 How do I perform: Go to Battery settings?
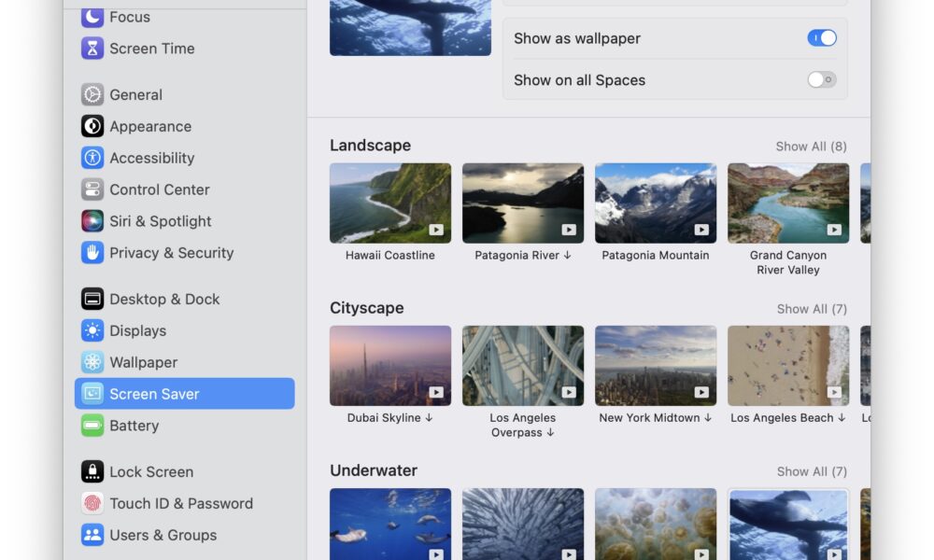point(185,425)
